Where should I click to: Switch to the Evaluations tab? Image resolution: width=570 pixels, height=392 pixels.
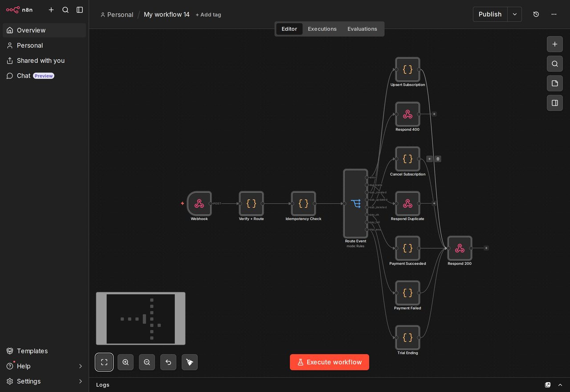tap(362, 29)
